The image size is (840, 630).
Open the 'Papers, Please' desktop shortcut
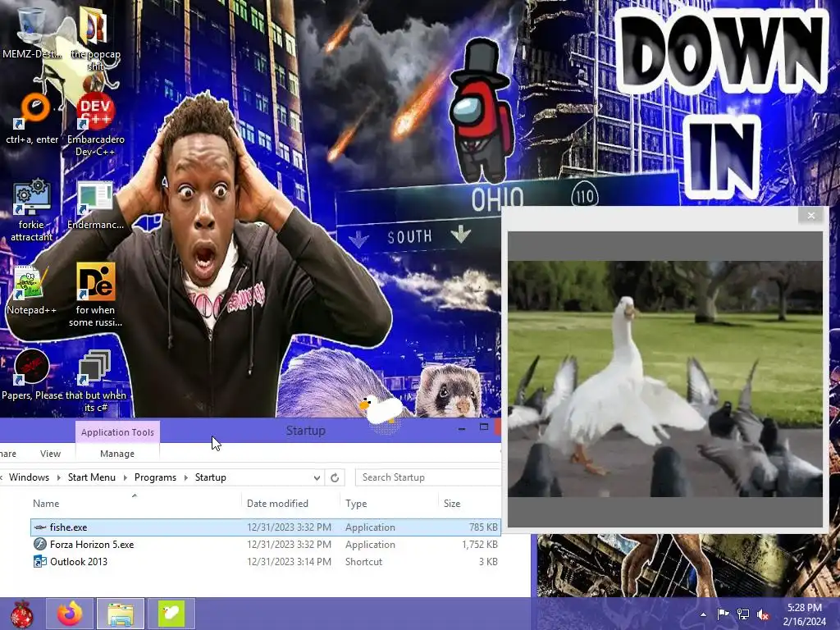click(x=32, y=367)
